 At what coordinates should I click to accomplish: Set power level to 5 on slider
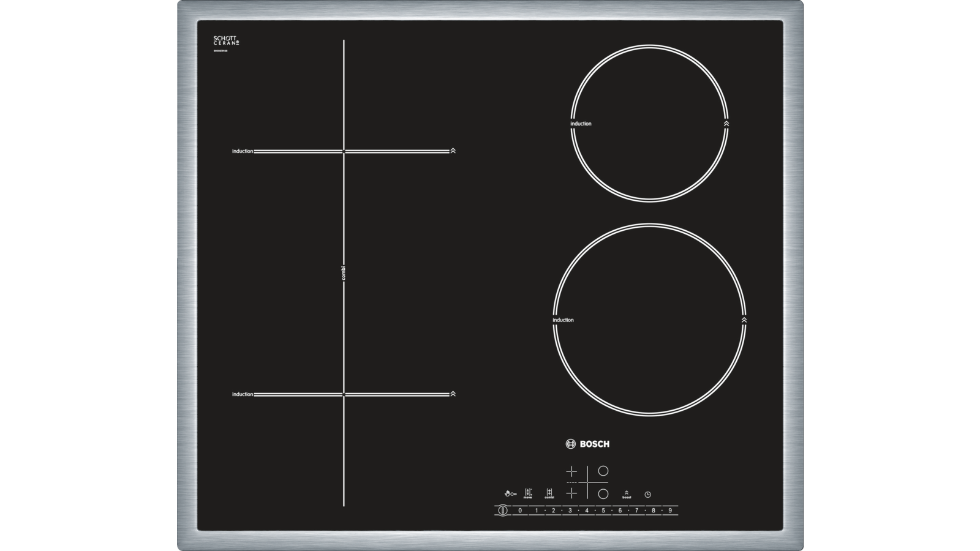click(x=603, y=510)
